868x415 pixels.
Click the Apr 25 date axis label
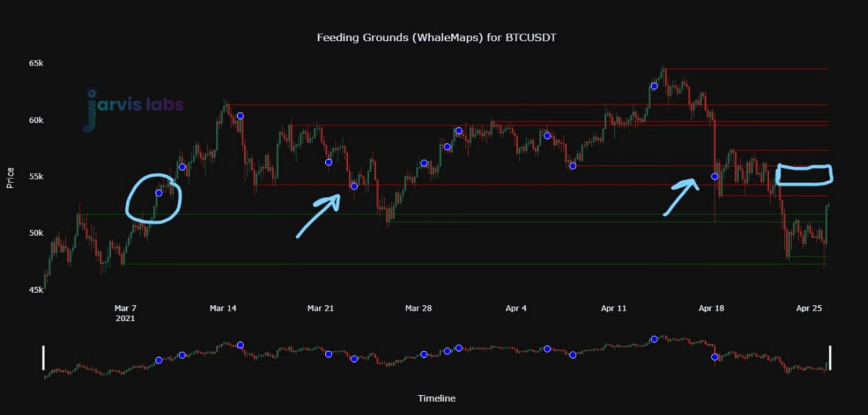(x=809, y=308)
